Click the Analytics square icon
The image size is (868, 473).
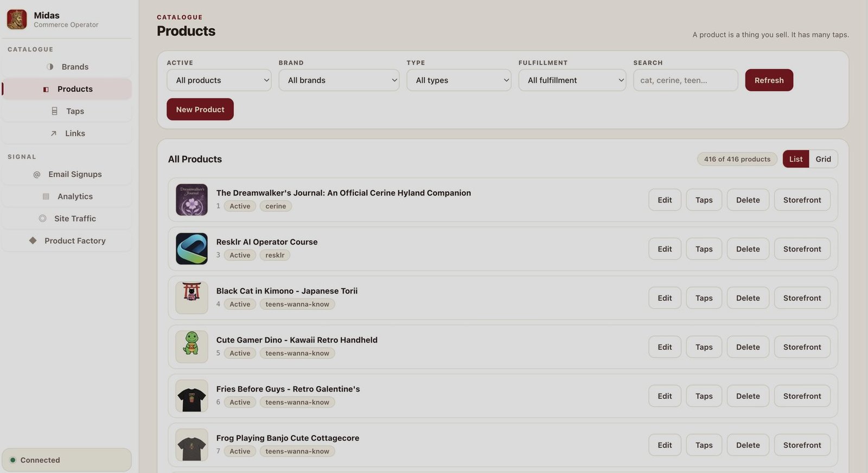point(46,197)
